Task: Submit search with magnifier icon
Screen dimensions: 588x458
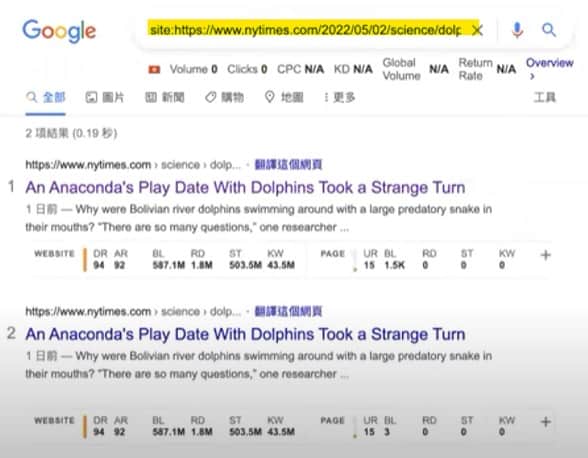Action: point(549,30)
